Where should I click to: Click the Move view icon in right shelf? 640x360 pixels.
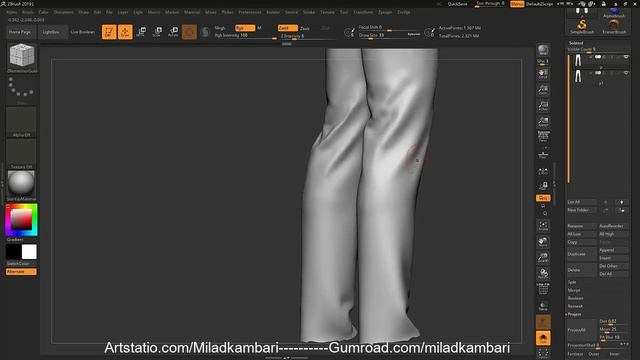click(x=543, y=242)
